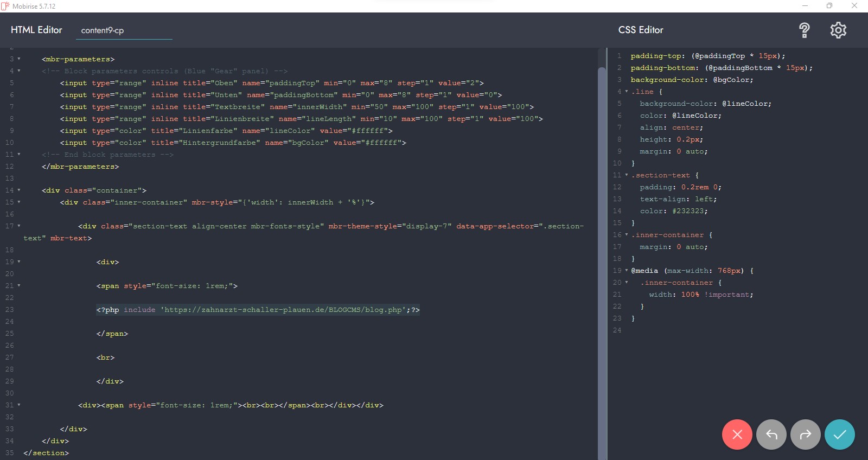868x460 pixels.
Task: Click the HTML editor vertical scrollbar
Action: [x=601, y=260]
